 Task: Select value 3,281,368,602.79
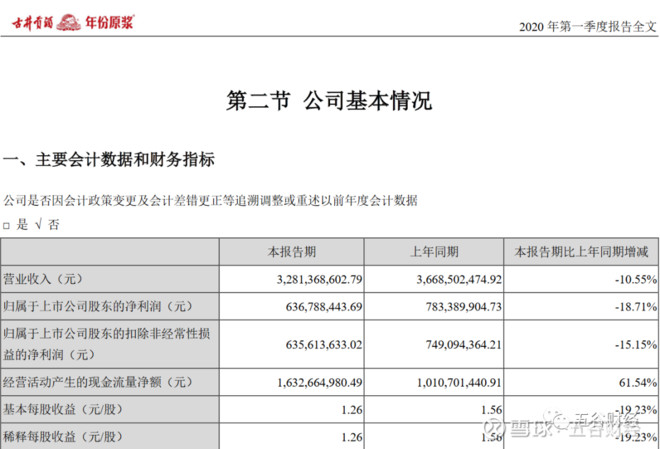tap(319, 279)
